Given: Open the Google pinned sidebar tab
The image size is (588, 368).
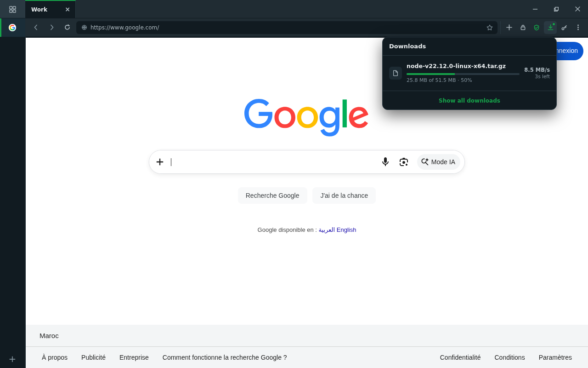Looking at the screenshot, I should 12,28.
